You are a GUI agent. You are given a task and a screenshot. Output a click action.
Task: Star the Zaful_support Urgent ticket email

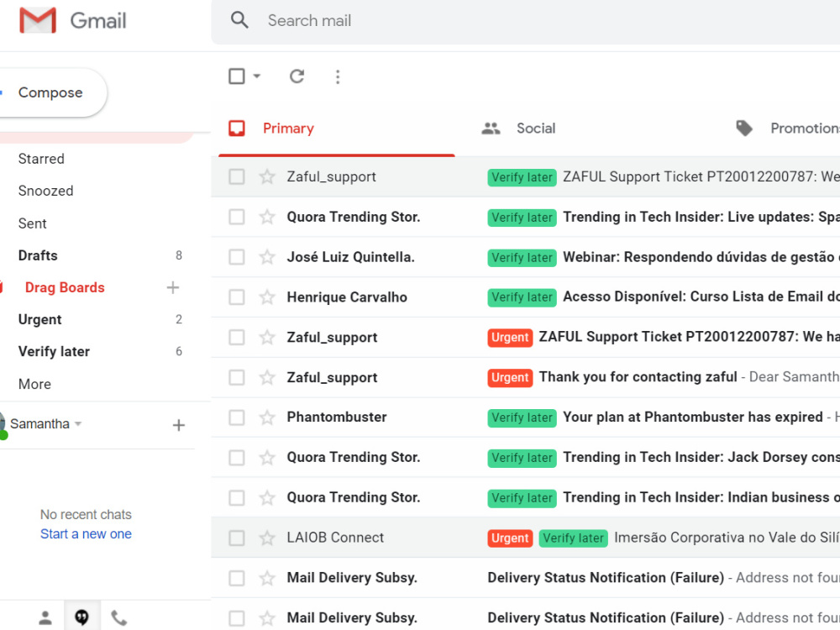coord(267,338)
